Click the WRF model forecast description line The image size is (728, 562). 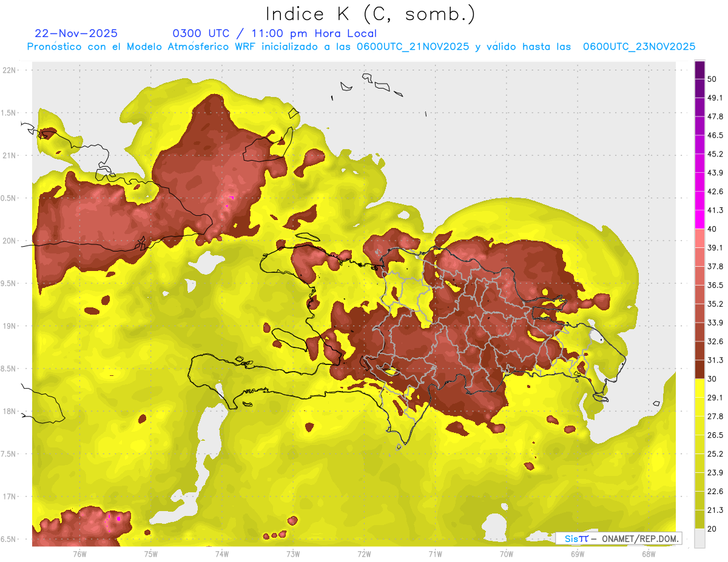361,47
